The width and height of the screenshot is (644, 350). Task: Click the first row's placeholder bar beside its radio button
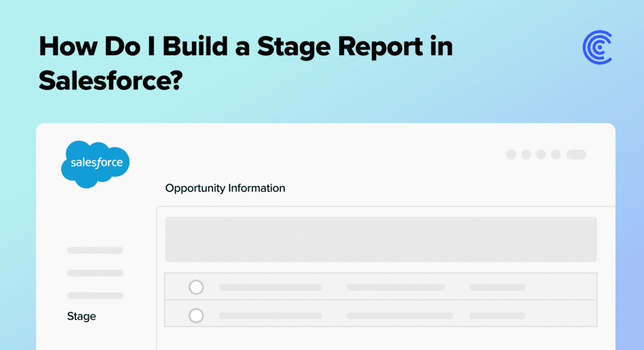click(x=270, y=287)
